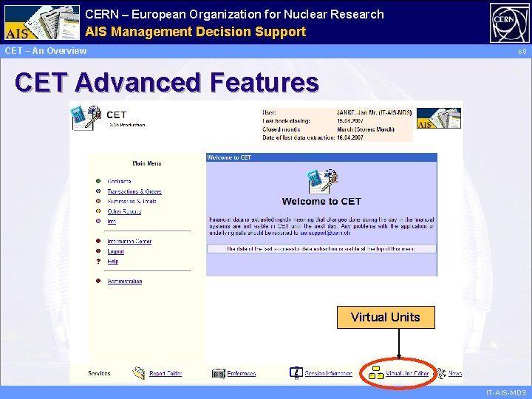This screenshot has height=399, width=532.
Task: Click the Welcome to CET panel title bar
Action: coord(321,157)
